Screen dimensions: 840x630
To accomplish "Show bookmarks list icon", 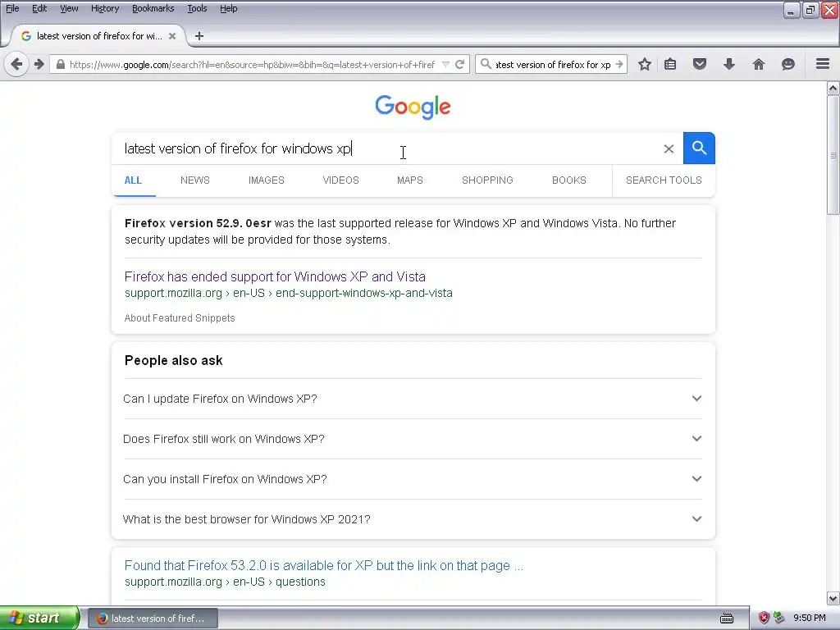I will pos(670,64).
